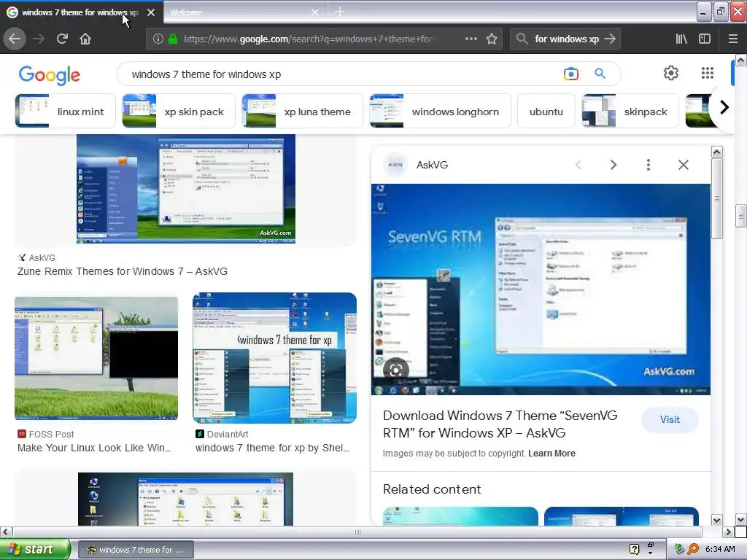Click the orange search tray icon
The height and width of the screenshot is (560, 747).
694,550
